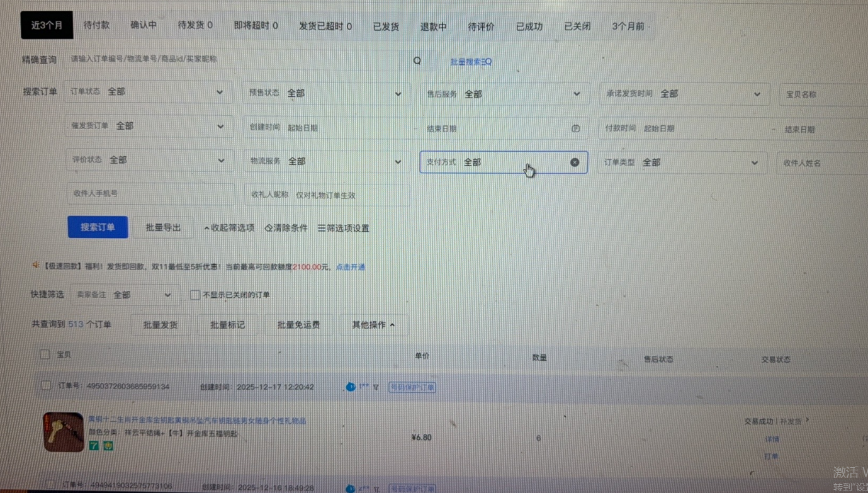The image size is (868, 493).
Task: Go to the 待评价 tab
Action: pyautogui.click(x=481, y=27)
